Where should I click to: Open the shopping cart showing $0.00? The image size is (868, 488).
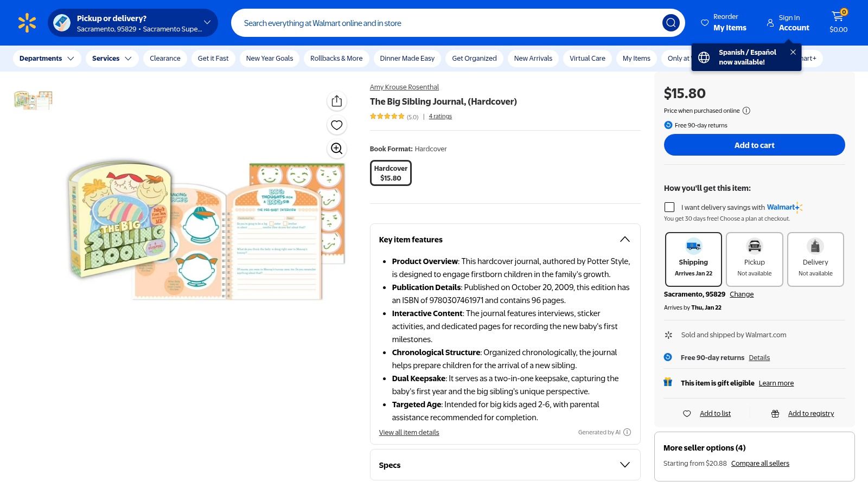tap(838, 23)
